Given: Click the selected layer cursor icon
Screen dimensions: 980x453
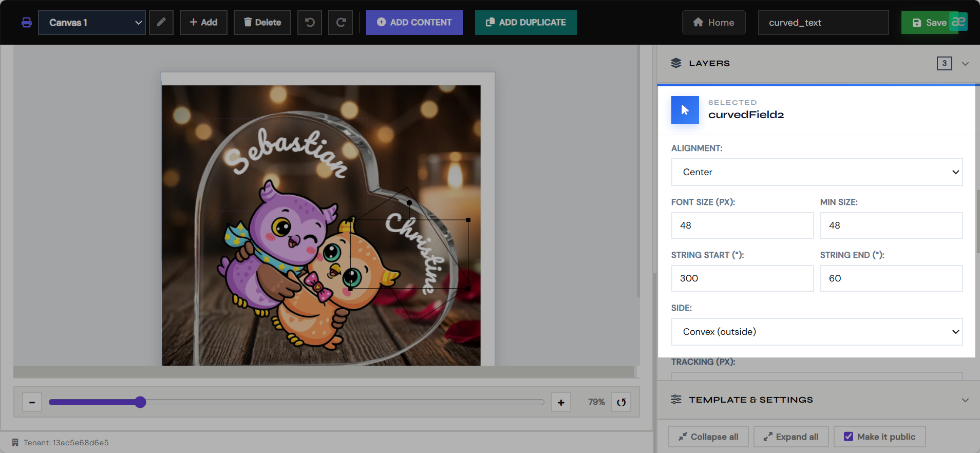Looking at the screenshot, I should [x=685, y=110].
